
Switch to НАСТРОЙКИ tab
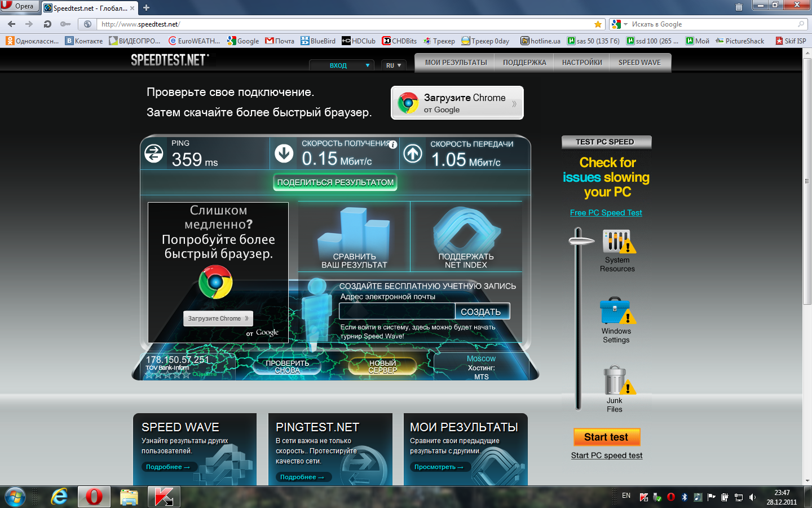click(x=582, y=63)
